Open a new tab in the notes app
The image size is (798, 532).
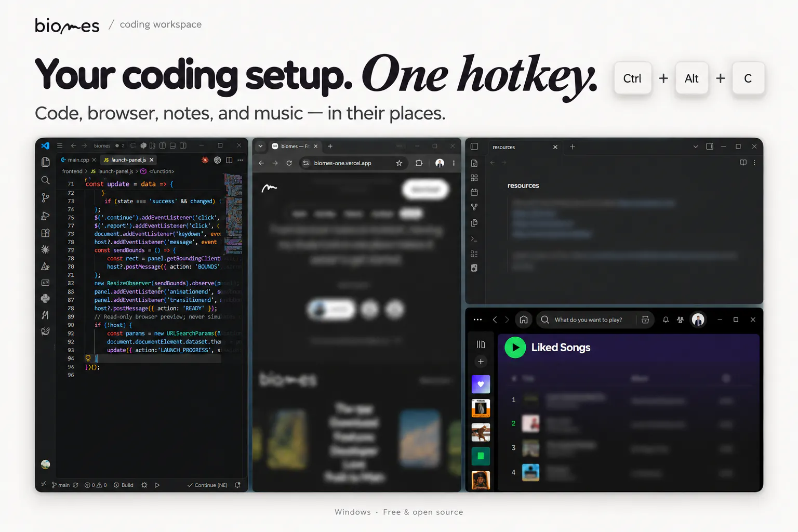click(573, 147)
